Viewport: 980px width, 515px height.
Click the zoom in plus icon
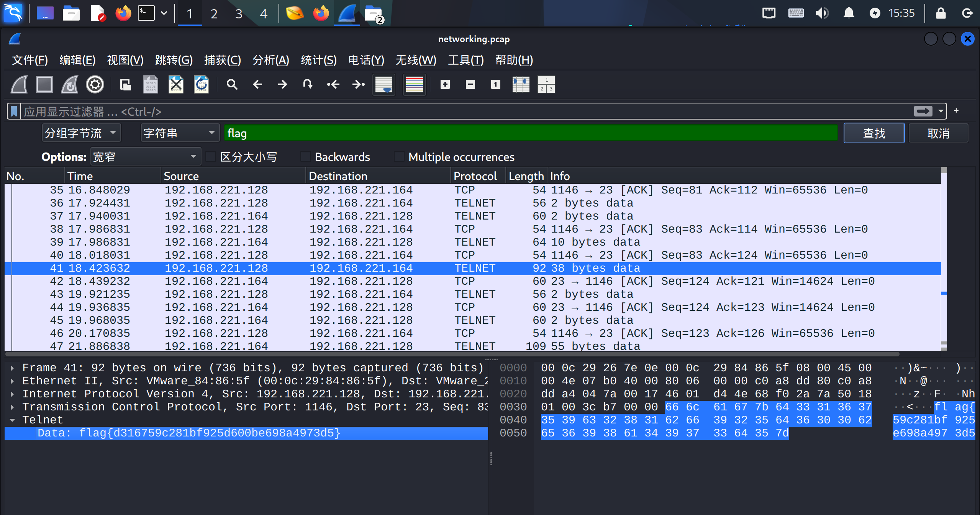(x=445, y=84)
